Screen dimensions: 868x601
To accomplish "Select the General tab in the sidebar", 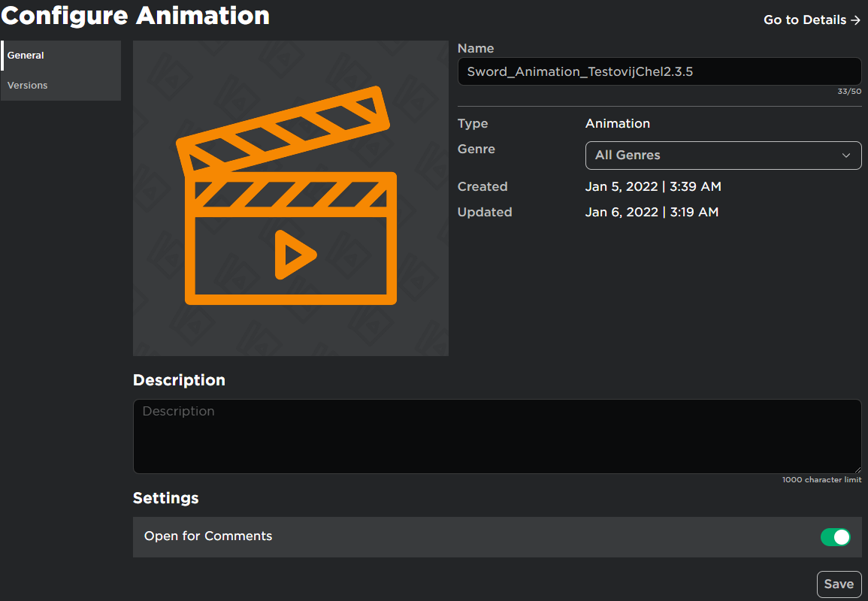I will point(26,55).
